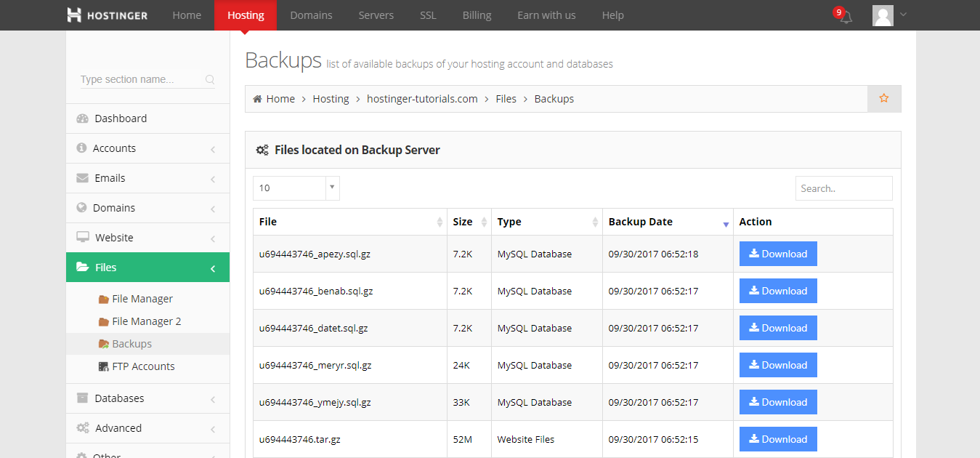Screen dimensions: 980x458
Task: Click the File Manager folder icon
Action: point(103,300)
